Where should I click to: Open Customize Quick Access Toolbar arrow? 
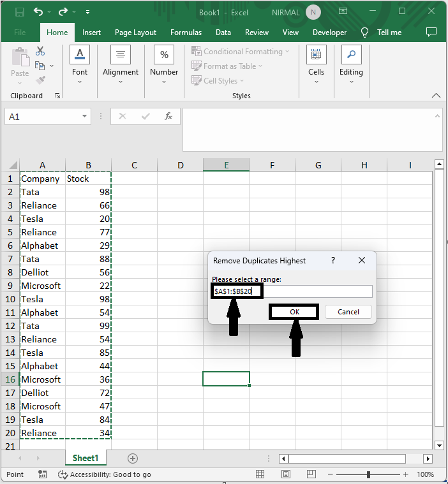coord(87,12)
